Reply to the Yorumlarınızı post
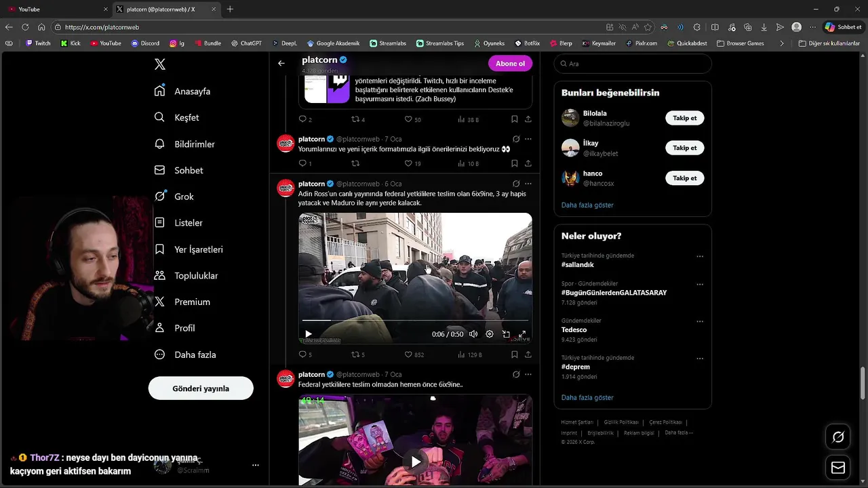 click(x=305, y=163)
